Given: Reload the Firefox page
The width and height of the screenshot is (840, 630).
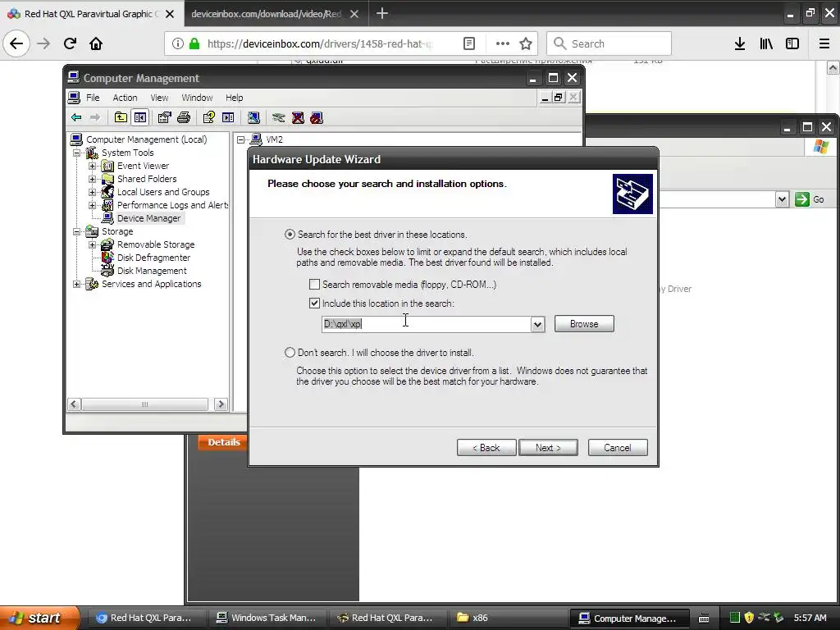Looking at the screenshot, I should tap(70, 43).
